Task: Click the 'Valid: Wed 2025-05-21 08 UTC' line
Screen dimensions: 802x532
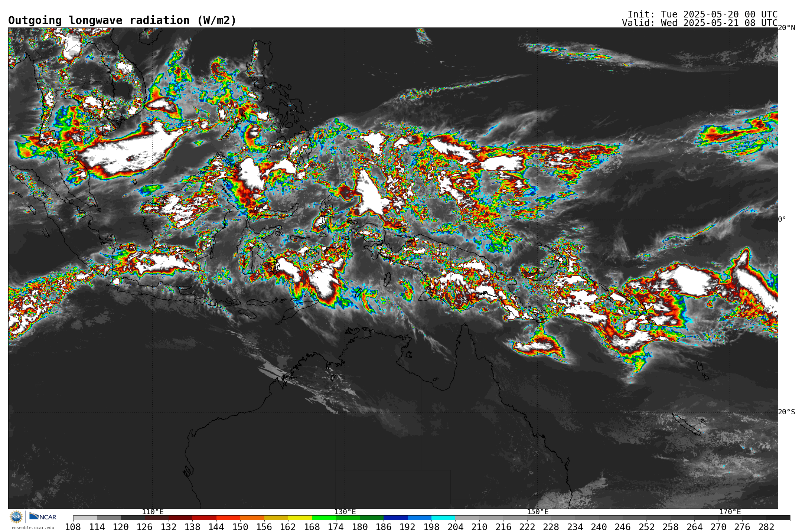Action: pos(700,23)
